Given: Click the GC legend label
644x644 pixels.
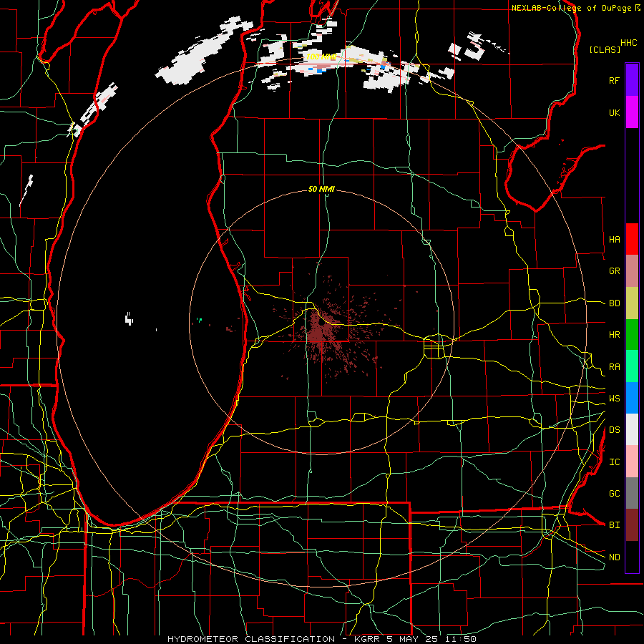Looking at the screenshot, I should click(614, 494).
